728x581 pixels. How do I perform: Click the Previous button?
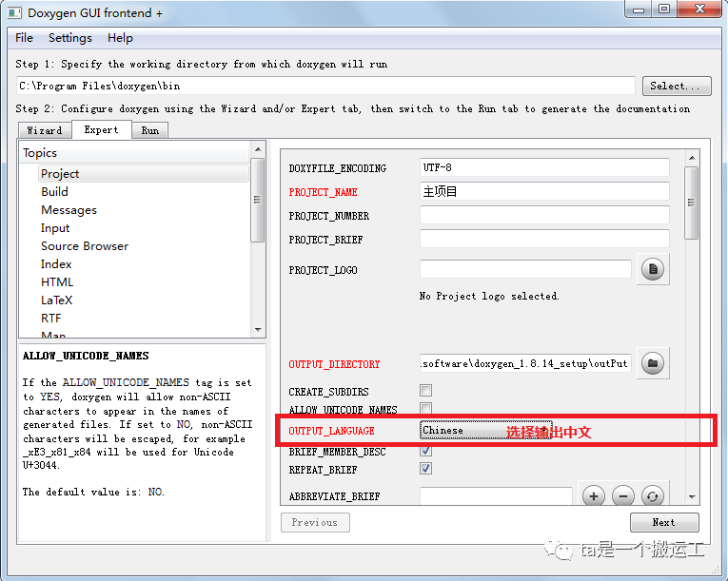click(x=315, y=523)
